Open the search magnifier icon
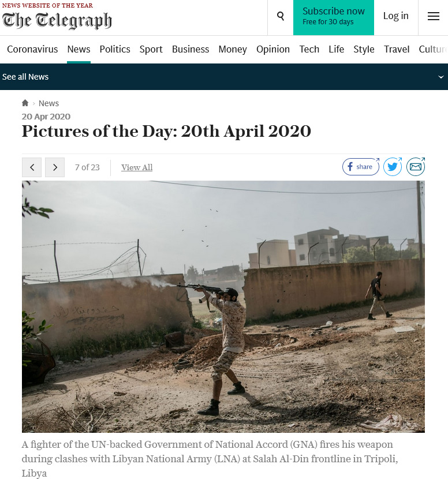The image size is (448, 479). 280,16
